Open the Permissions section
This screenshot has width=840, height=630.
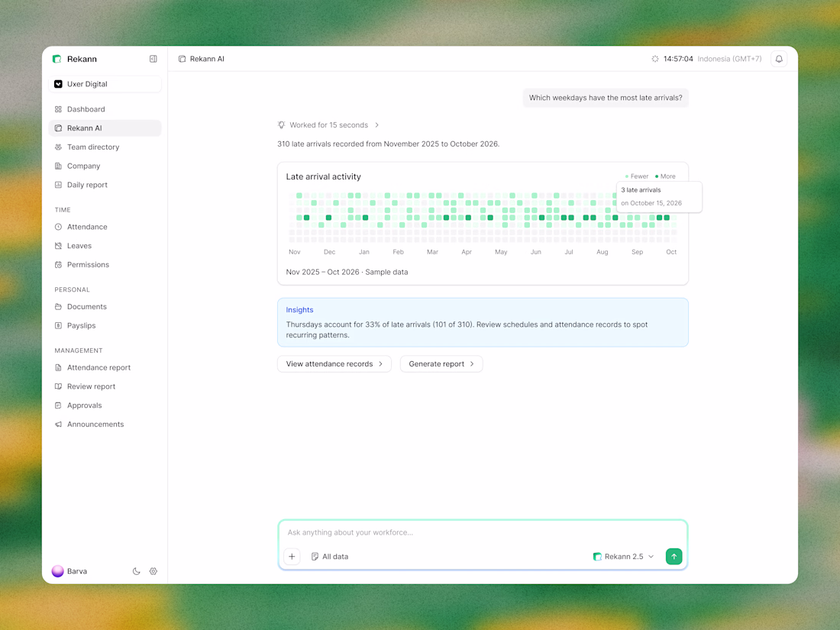pyautogui.click(x=105, y=265)
